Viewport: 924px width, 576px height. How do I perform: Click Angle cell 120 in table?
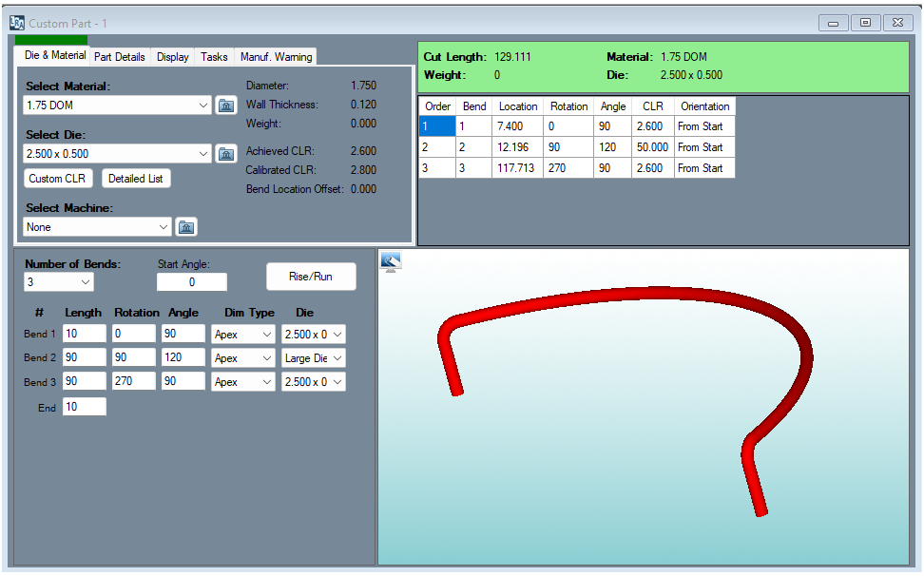pyautogui.click(x=612, y=147)
